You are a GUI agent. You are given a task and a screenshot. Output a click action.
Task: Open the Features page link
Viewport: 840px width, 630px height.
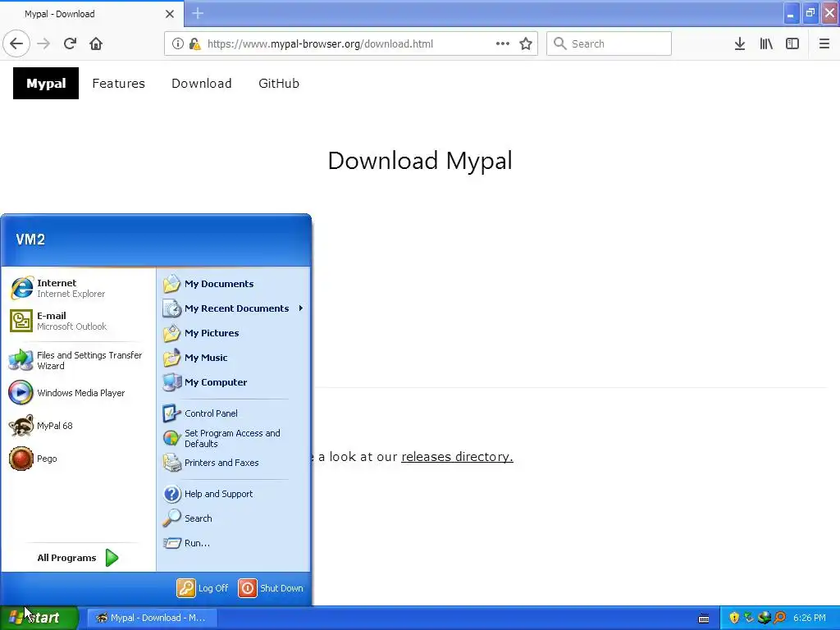coord(118,83)
